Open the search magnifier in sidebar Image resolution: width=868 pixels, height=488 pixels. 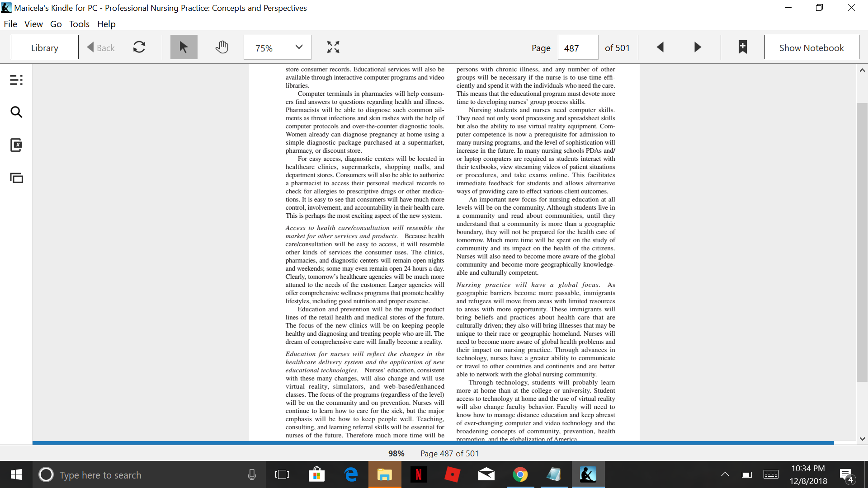click(16, 112)
